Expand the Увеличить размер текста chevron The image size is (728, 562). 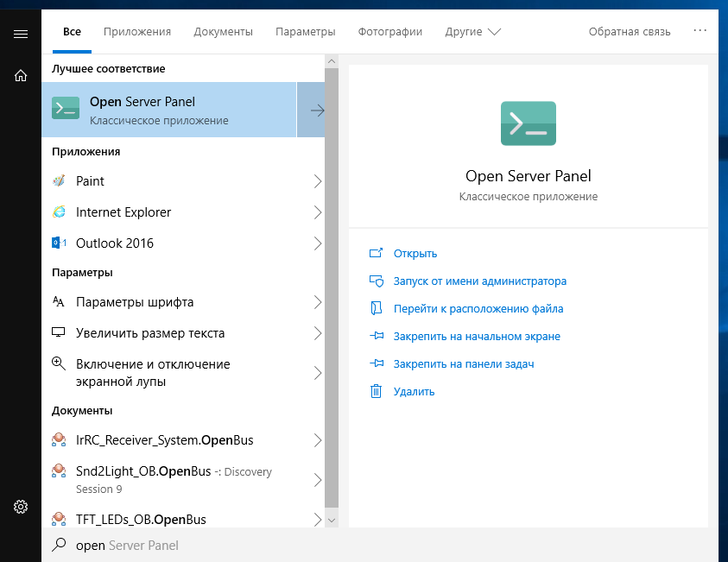click(318, 333)
